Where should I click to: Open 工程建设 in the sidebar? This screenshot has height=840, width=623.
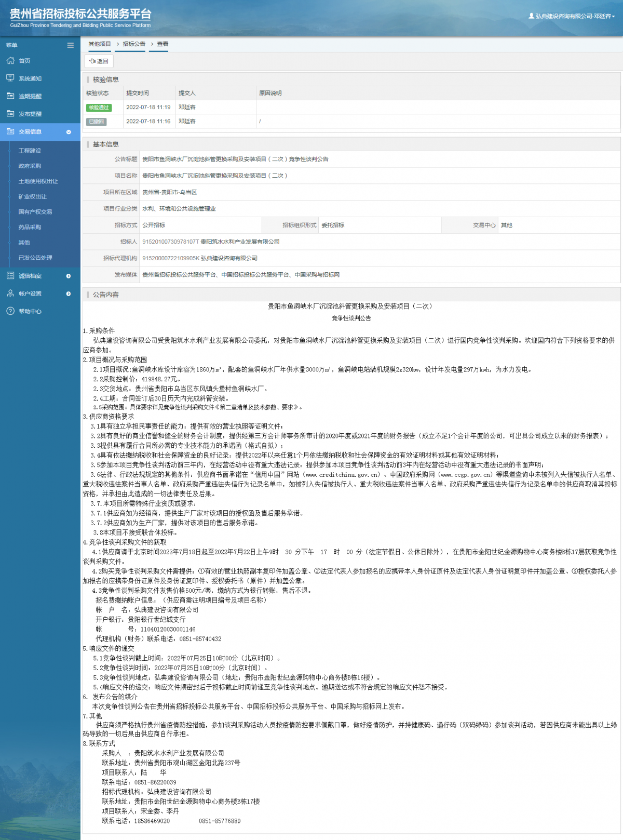(x=30, y=151)
